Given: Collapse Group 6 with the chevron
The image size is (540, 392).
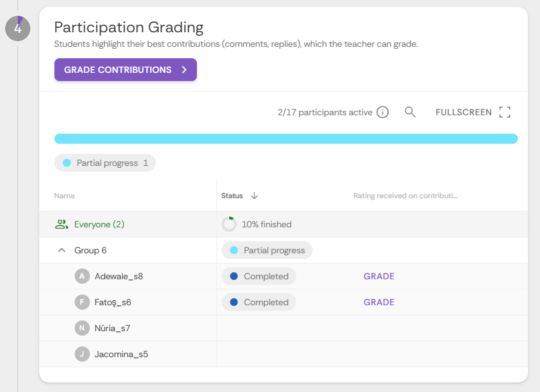Looking at the screenshot, I should tap(61, 250).
